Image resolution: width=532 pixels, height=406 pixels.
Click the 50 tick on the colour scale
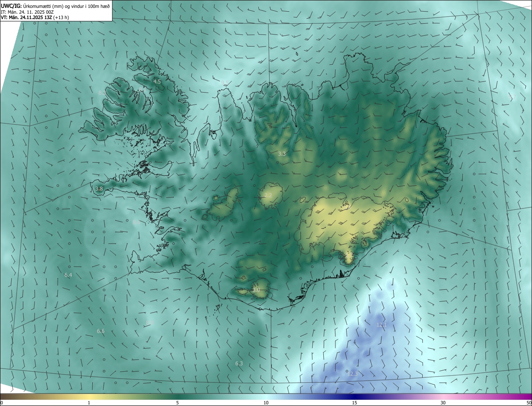529,403
